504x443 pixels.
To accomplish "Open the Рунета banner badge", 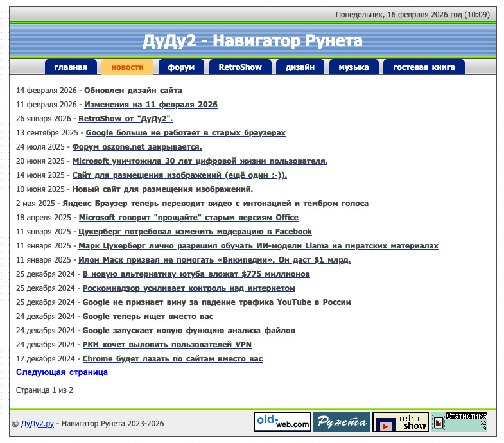I will coord(341,422).
